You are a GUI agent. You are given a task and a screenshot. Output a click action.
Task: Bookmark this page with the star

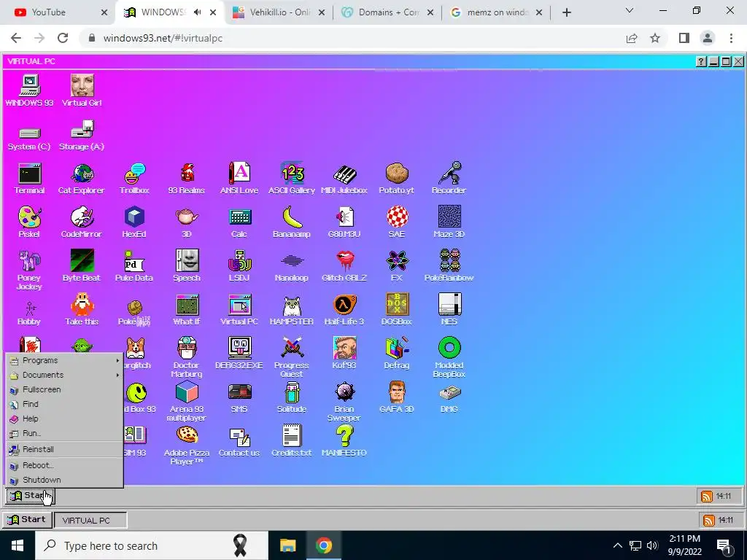coord(655,38)
